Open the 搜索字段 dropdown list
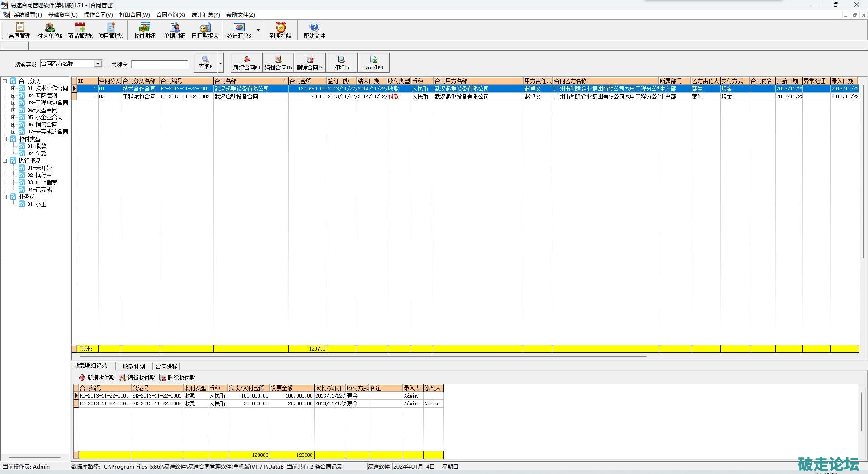Image resolution: width=868 pixels, height=474 pixels. point(98,64)
